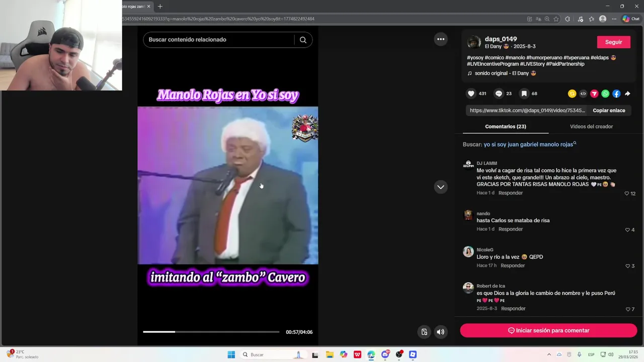Reply to nando comment
The width and height of the screenshot is (644, 362).
[511, 229]
